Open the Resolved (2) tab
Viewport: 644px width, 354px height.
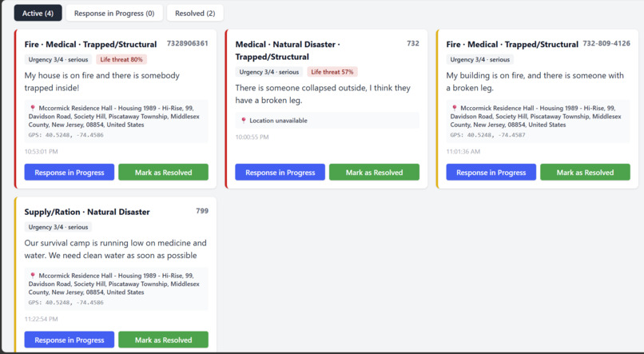coord(195,13)
